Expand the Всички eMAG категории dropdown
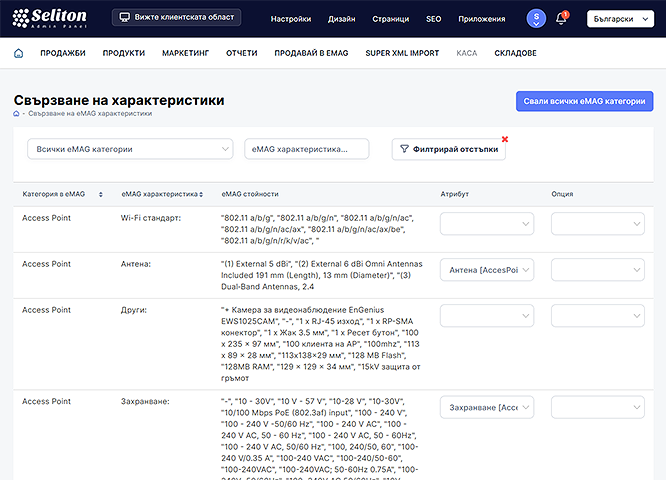666x480 pixels. pyautogui.click(x=129, y=149)
